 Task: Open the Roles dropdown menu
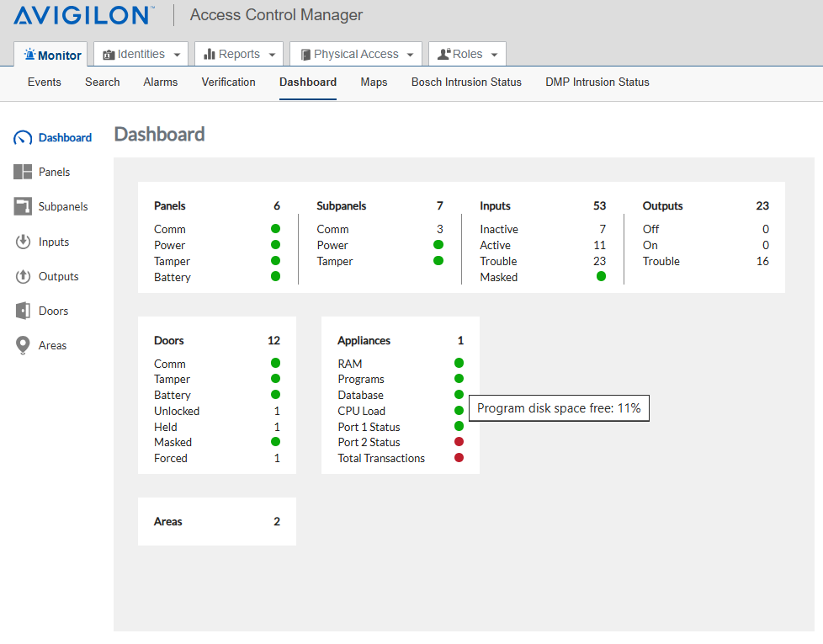point(467,55)
